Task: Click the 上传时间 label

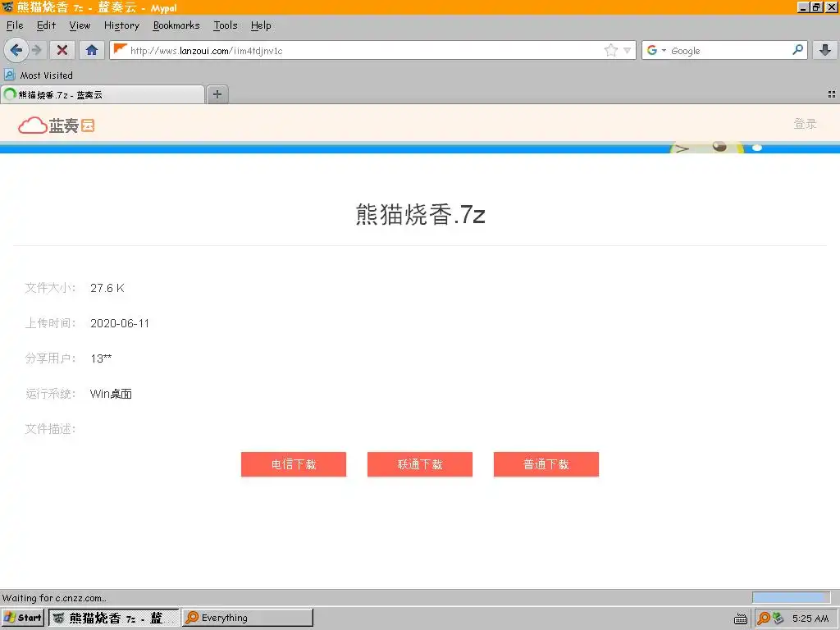Action: coord(50,323)
